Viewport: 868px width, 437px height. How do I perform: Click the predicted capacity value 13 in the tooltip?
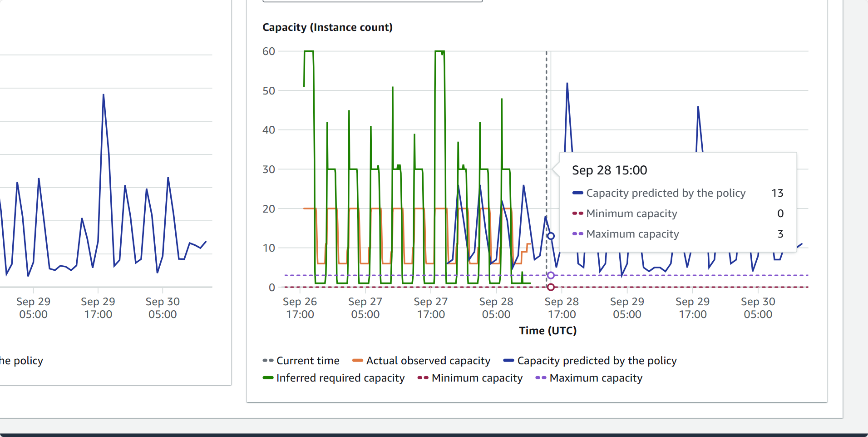coord(777,193)
